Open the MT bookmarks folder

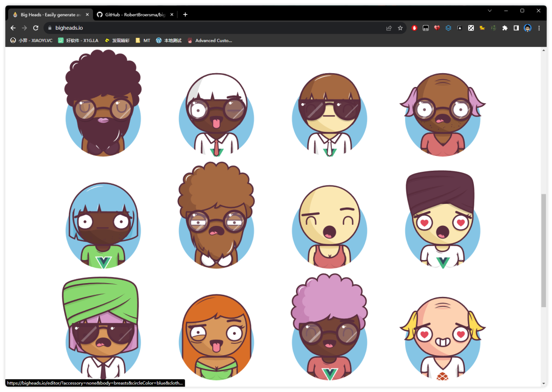[143, 40]
